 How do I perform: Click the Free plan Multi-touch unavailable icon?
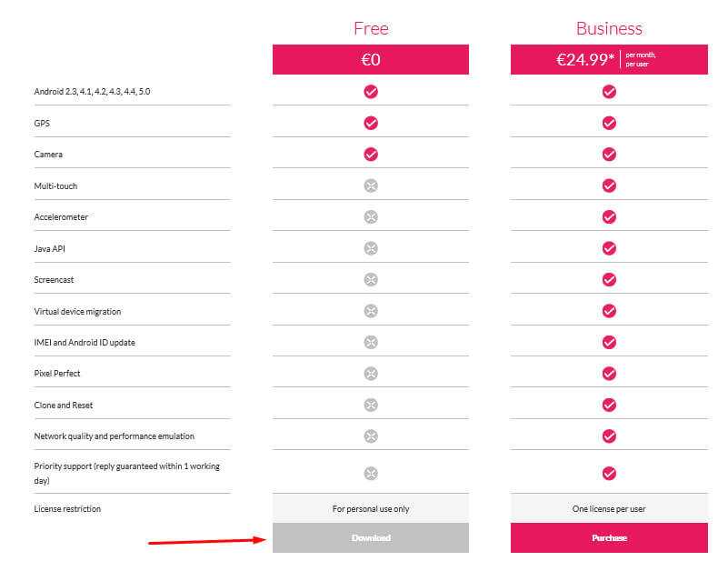point(371,185)
